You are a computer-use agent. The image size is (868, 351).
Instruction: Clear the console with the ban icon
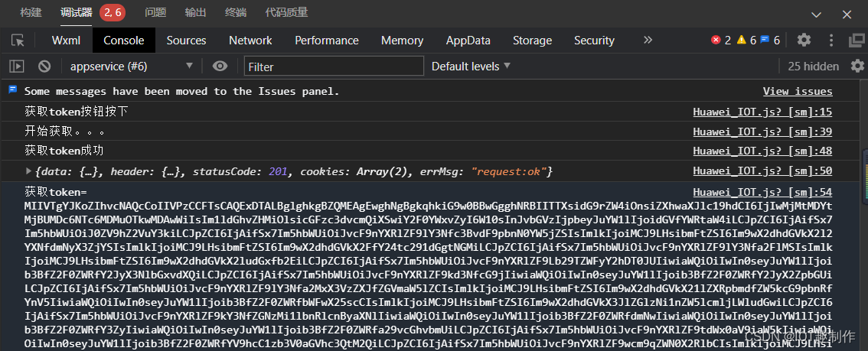pyautogui.click(x=44, y=67)
